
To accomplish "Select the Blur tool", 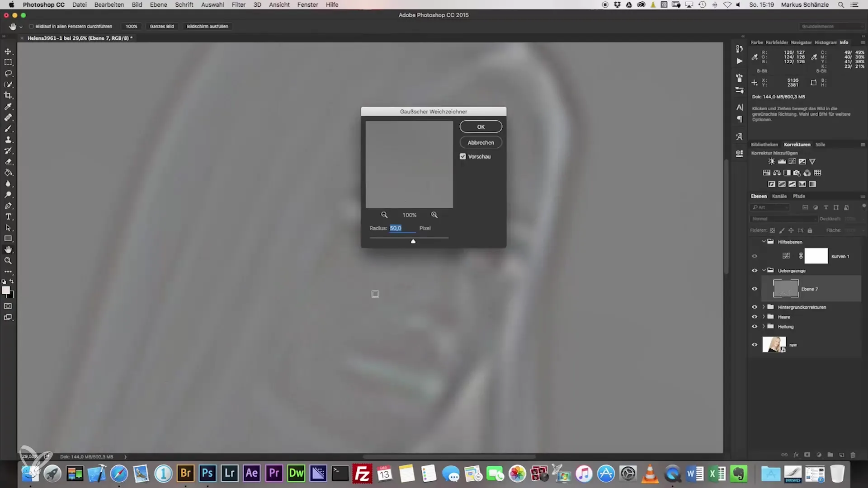I will tap(8, 184).
